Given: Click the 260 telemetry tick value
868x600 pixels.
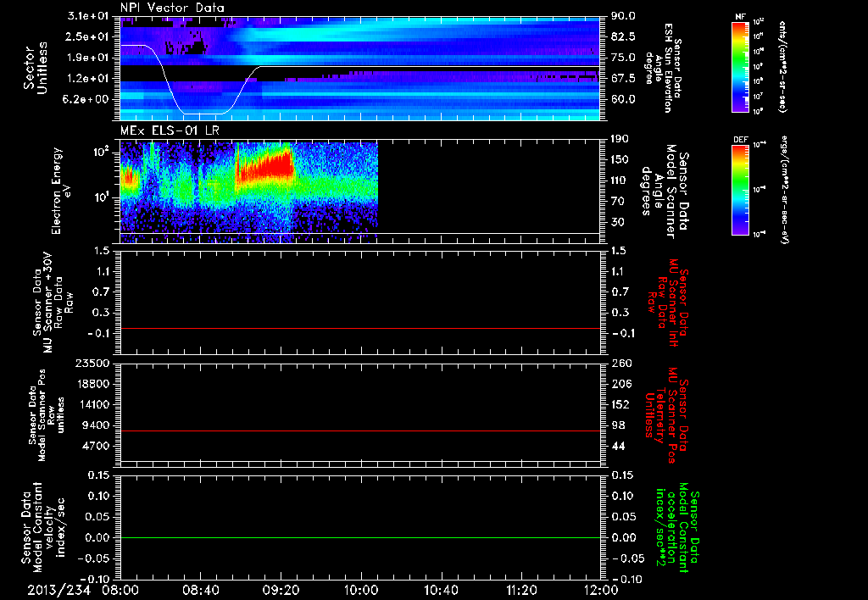Looking at the screenshot, I should click(620, 363).
